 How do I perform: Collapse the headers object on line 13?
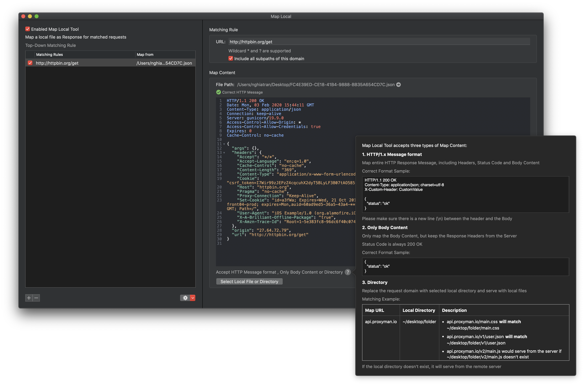pyautogui.click(x=224, y=153)
